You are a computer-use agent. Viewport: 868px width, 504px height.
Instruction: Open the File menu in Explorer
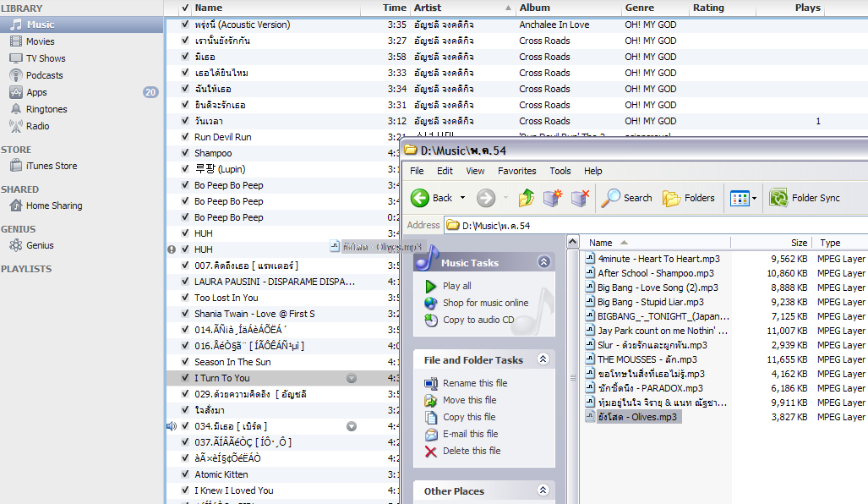click(417, 171)
